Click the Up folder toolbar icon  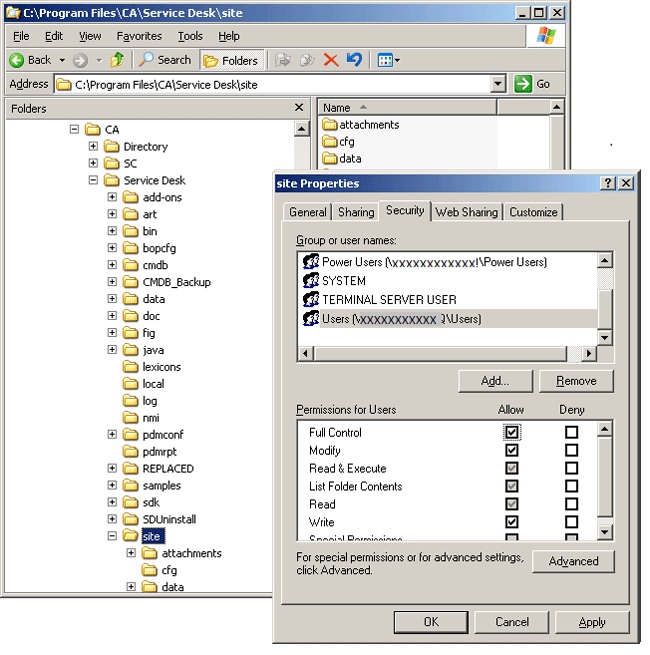click(118, 60)
